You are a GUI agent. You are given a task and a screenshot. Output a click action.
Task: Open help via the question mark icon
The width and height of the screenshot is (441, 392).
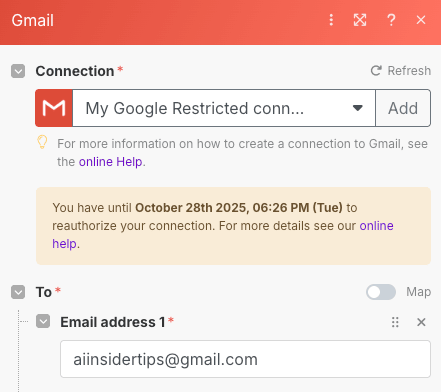point(391,20)
